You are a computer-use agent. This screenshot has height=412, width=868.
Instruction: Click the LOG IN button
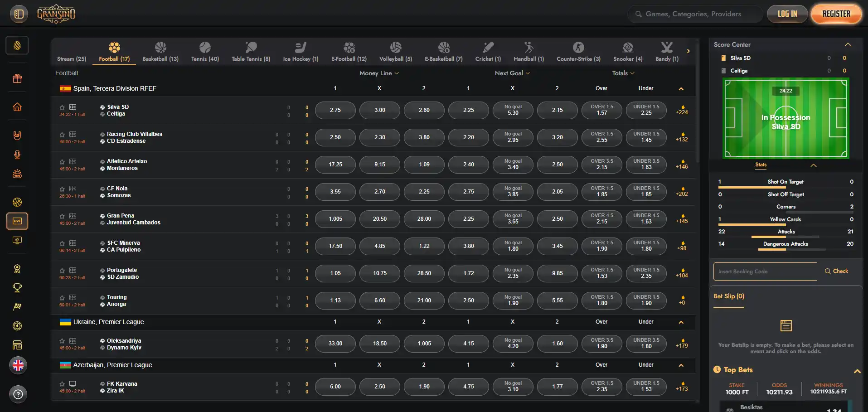(x=787, y=14)
